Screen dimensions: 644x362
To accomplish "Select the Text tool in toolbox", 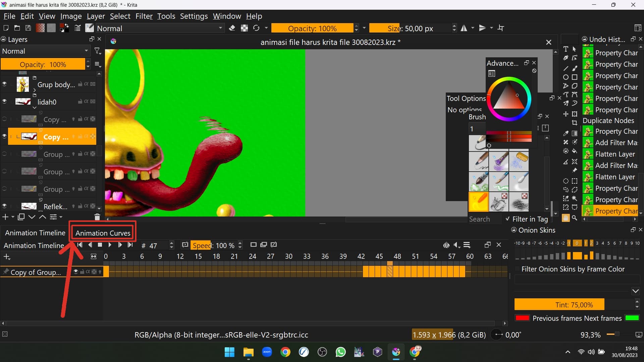I will [x=566, y=49].
